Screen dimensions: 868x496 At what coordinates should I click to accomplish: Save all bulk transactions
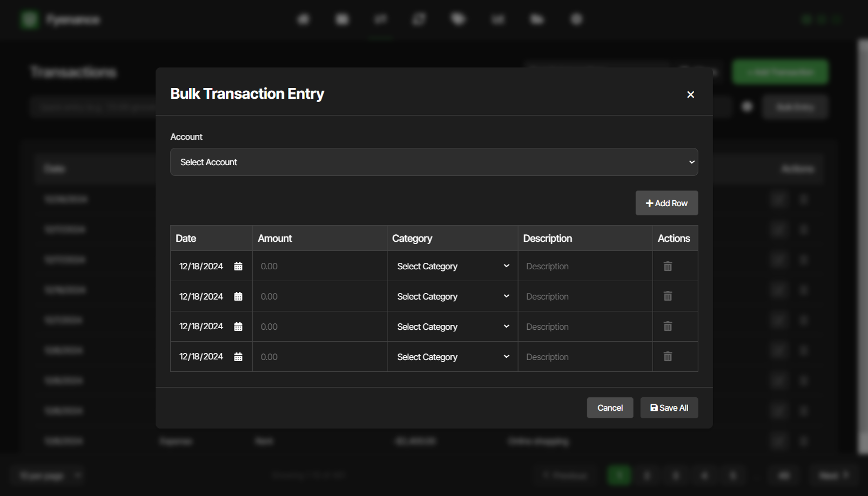[669, 407]
